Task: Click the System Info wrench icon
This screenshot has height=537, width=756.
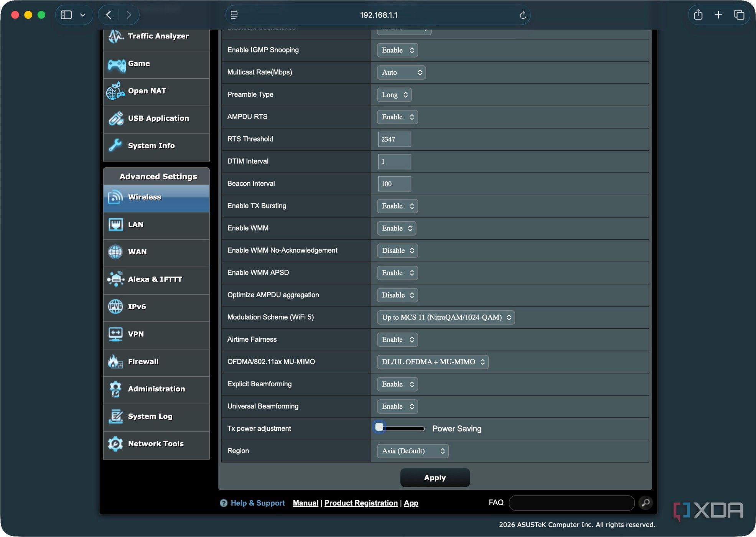Action: coord(115,146)
